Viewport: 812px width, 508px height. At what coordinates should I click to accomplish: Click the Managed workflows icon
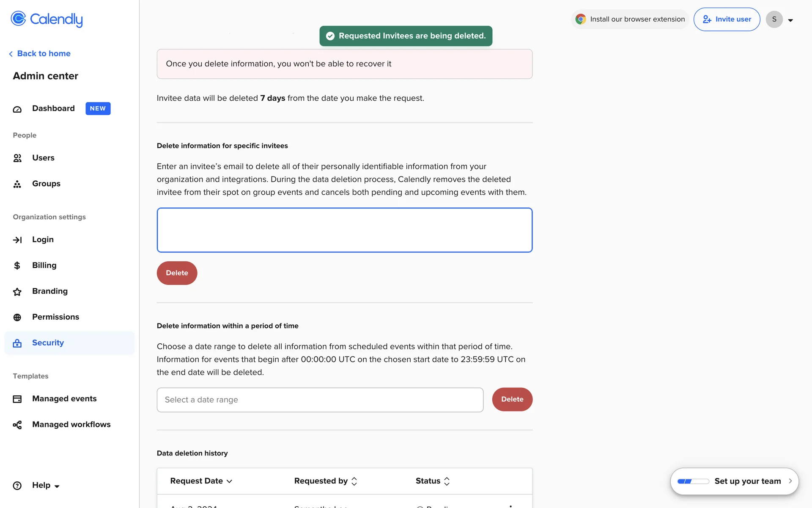tap(17, 425)
